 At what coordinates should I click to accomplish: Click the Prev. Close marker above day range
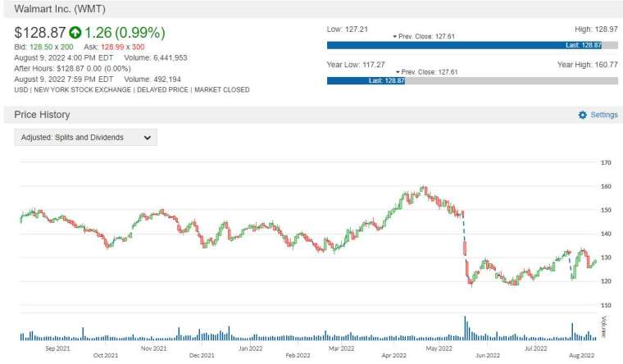(x=424, y=37)
